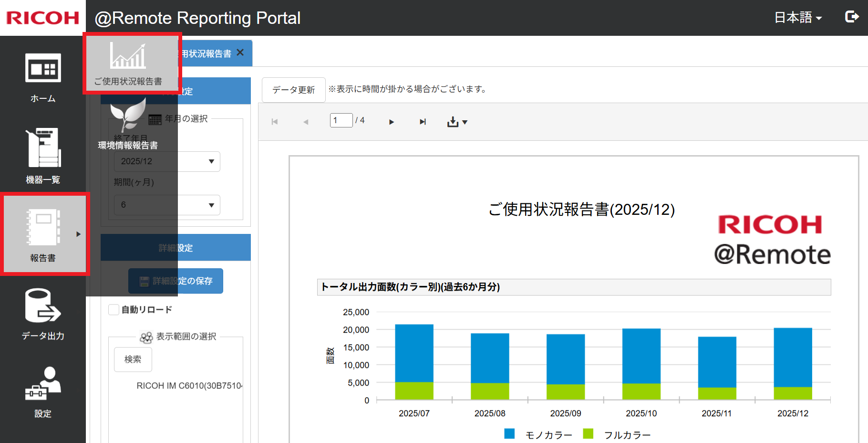
Task: Click the データ更新 button
Action: 294,90
